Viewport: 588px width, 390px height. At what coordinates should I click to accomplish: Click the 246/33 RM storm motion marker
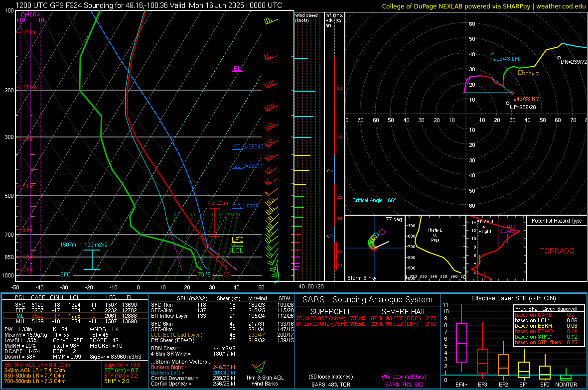click(x=512, y=93)
